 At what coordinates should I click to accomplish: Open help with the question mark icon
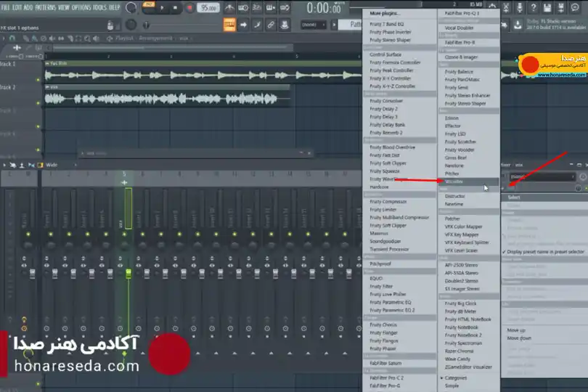point(534,7)
